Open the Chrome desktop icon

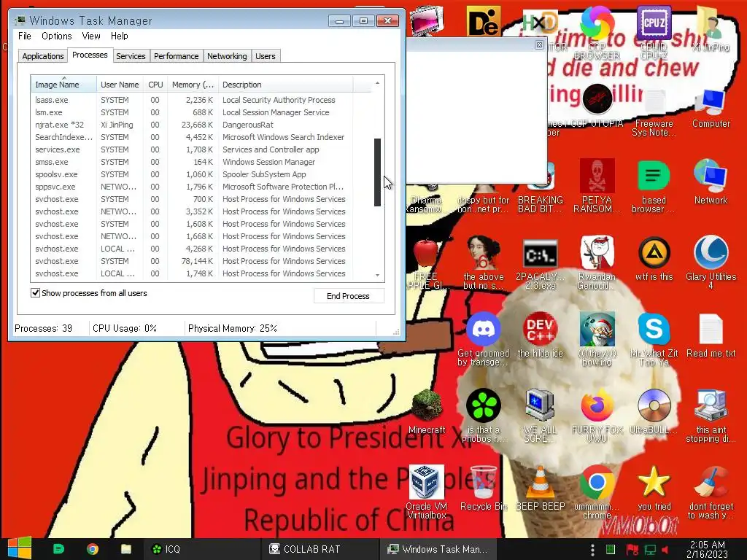click(597, 482)
